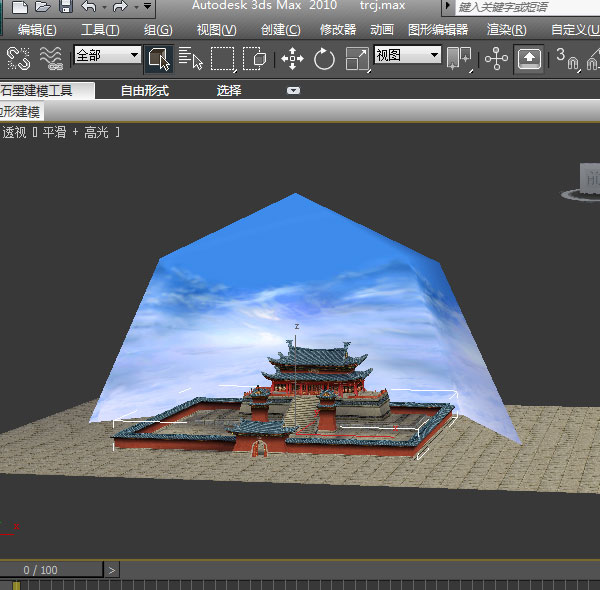600x590 pixels.
Task: Redo the action with the arrow icon
Action: click(120, 7)
